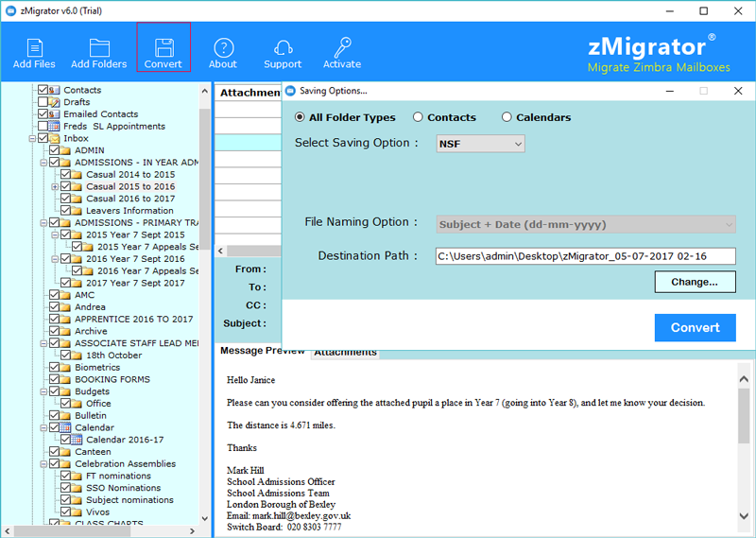Select the Subject nominations folder
Image resolution: width=756 pixels, height=538 pixels.
(129, 500)
